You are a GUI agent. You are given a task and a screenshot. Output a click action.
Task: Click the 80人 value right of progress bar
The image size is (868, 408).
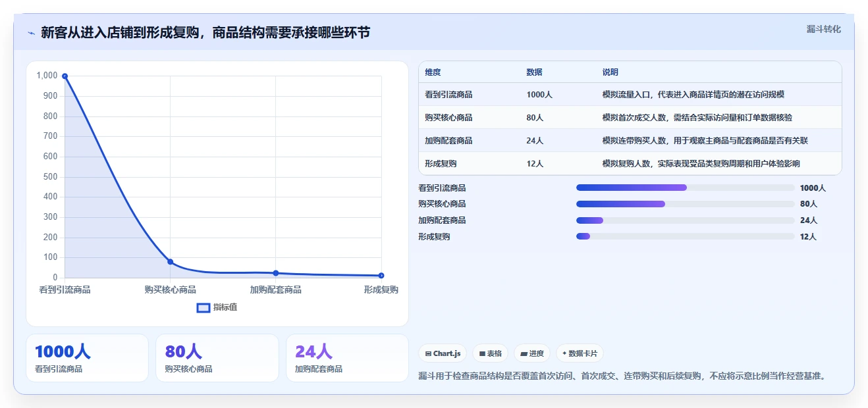808,204
